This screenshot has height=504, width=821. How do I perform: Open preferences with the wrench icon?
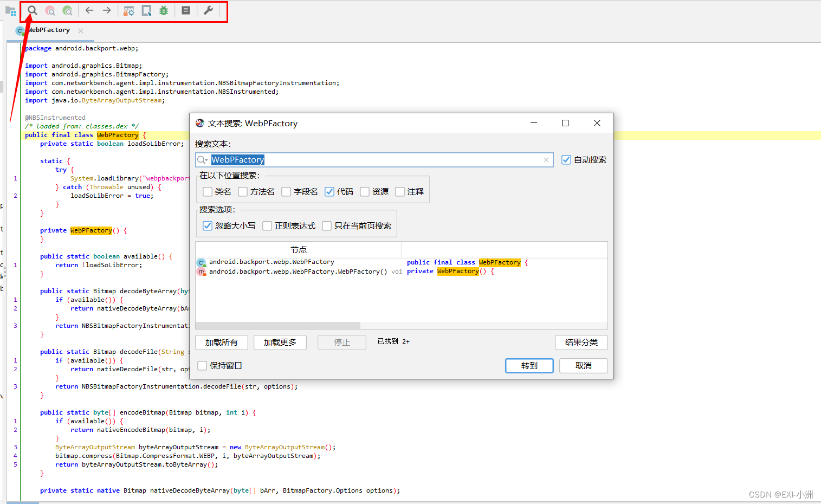tap(208, 10)
